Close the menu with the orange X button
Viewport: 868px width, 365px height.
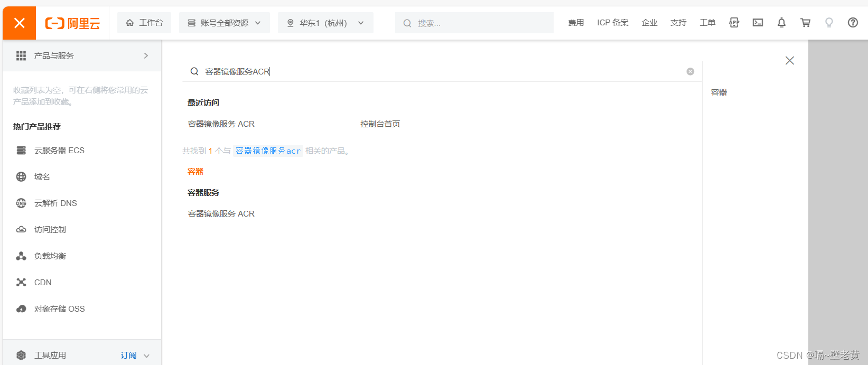[x=19, y=23]
